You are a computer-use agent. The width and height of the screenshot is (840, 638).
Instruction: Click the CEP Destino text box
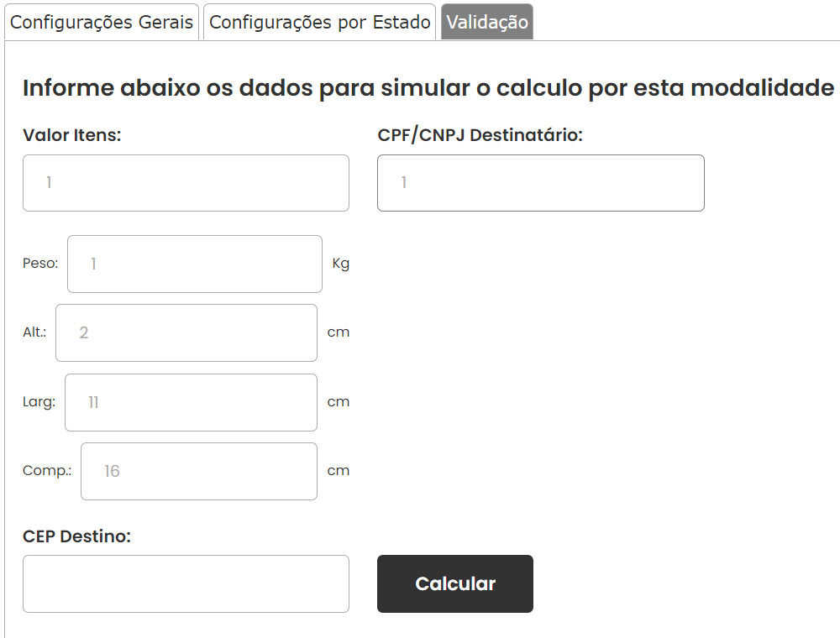(186, 584)
